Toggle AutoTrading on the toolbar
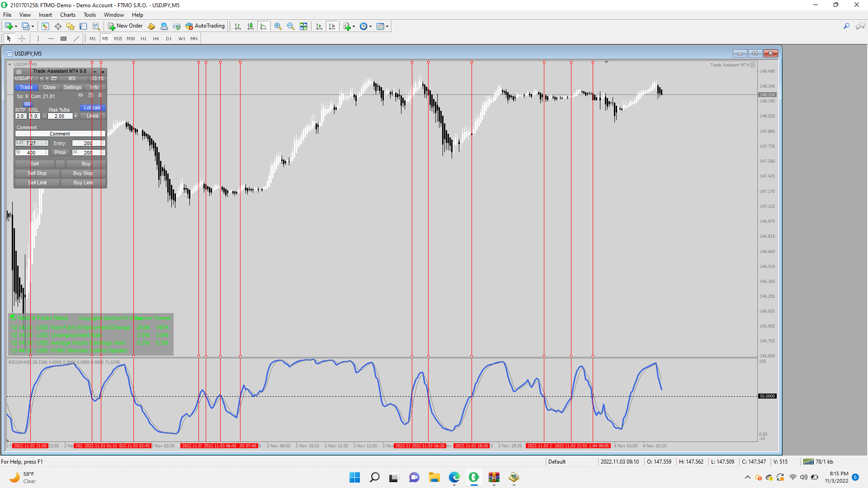 tap(205, 26)
